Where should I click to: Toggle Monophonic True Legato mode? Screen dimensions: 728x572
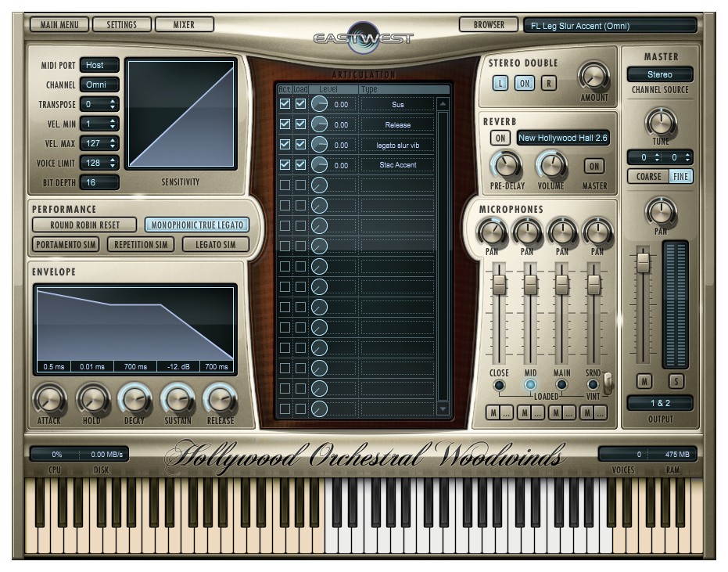tap(197, 225)
